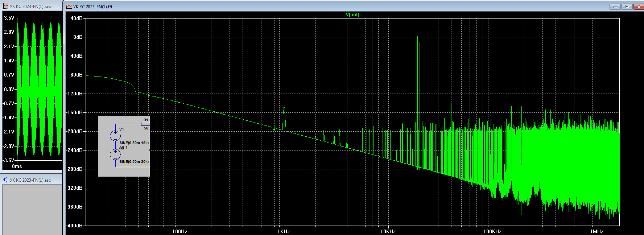Click the FFT window title bar icon
Viewport: 644px width, 235px height.
tap(69, 6)
